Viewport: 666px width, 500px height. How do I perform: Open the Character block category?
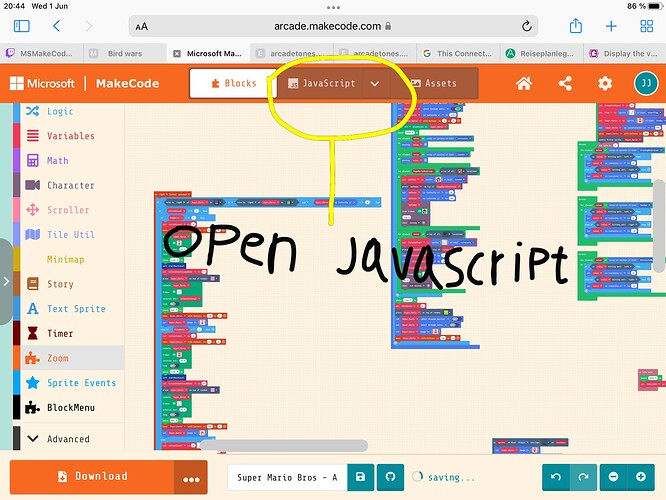click(68, 185)
